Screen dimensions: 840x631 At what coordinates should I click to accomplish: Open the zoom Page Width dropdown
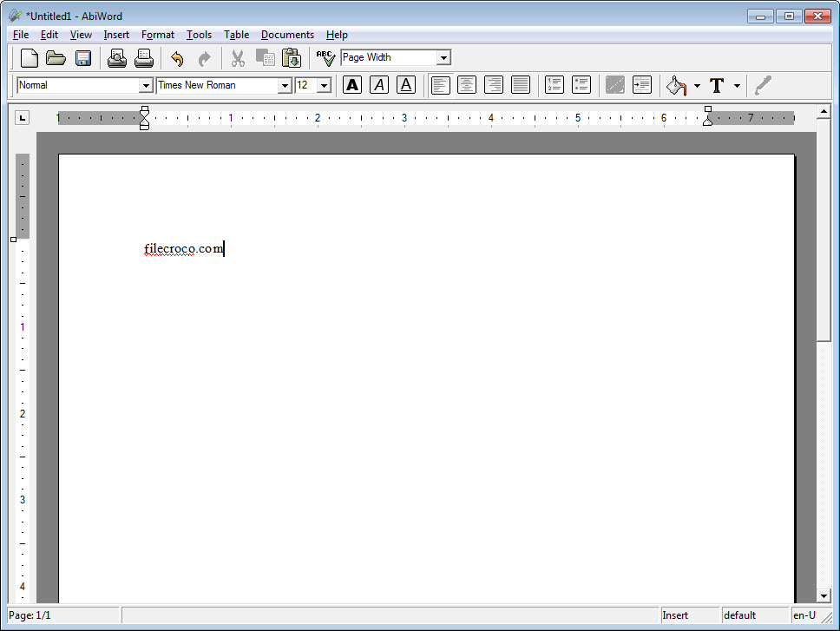[x=443, y=58]
